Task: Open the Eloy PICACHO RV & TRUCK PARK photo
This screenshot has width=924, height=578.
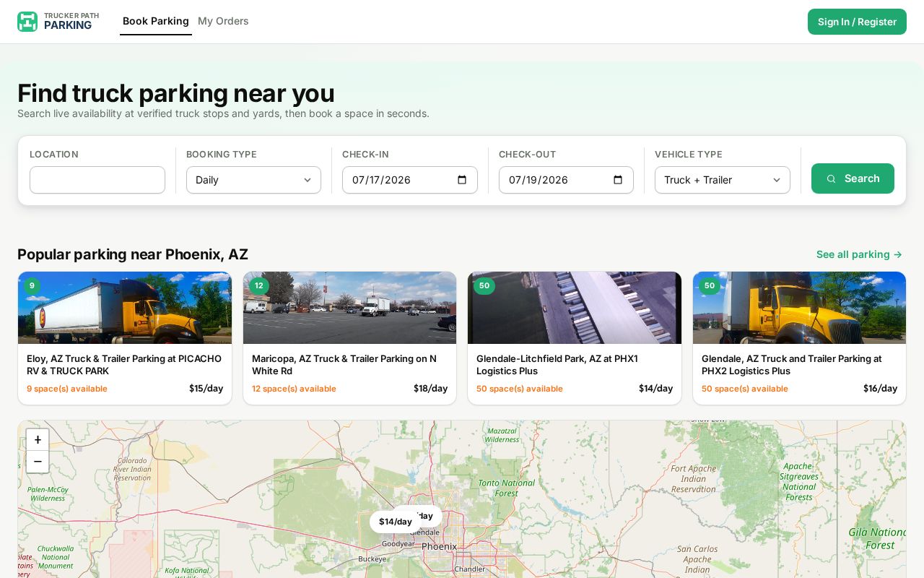Action: click(125, 308)
